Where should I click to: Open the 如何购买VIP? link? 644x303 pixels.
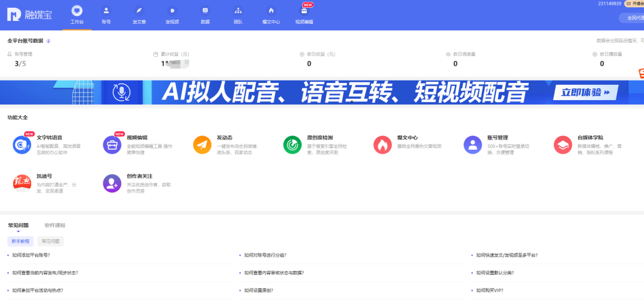click(490, 290)
